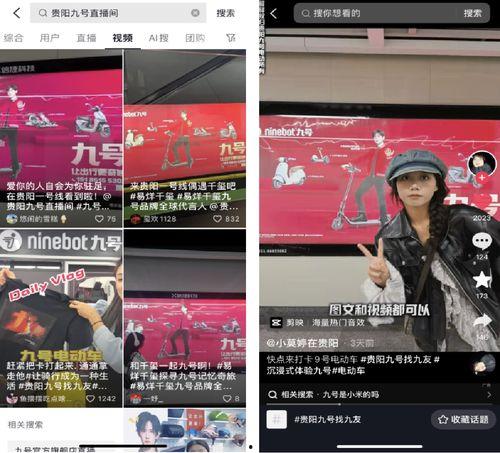Open comments bubble showing 124

[482, 241]
